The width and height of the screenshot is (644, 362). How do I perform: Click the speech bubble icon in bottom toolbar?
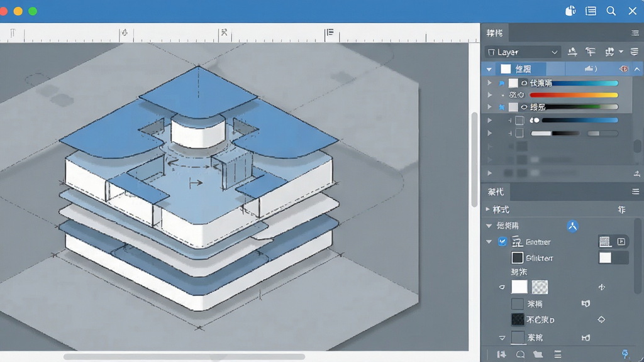coord(520,354)
